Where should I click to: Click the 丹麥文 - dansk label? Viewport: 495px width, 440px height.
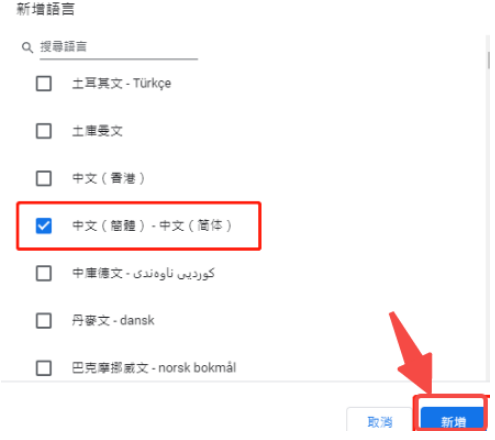(x=113, y=321)
